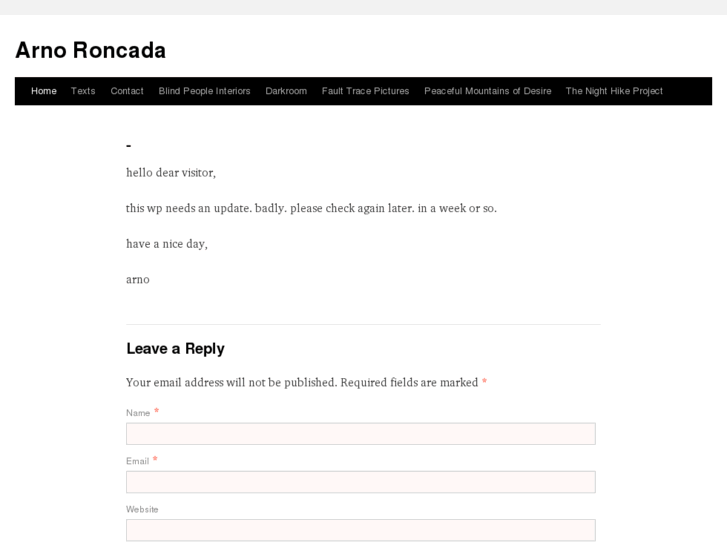Open The Night Hike Project page

click(x=614, y=91)
